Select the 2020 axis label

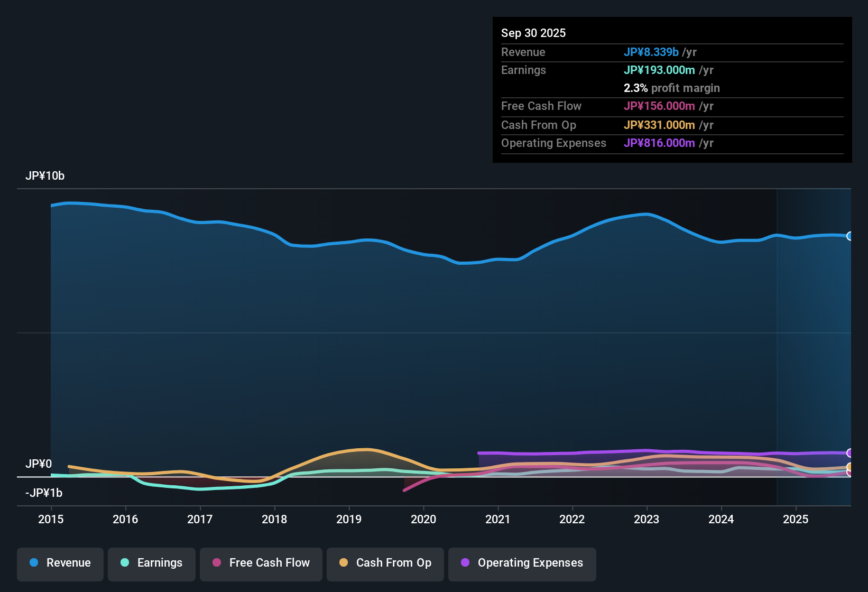[x=423, y=520]
